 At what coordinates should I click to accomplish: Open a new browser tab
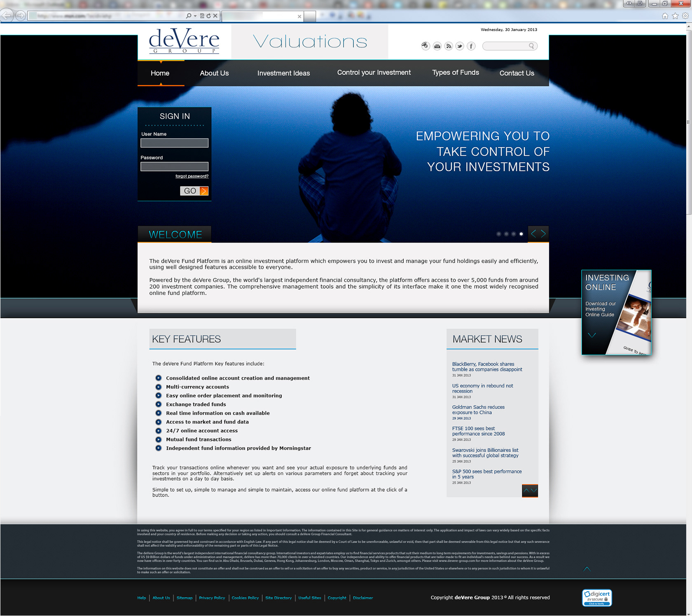310,16
